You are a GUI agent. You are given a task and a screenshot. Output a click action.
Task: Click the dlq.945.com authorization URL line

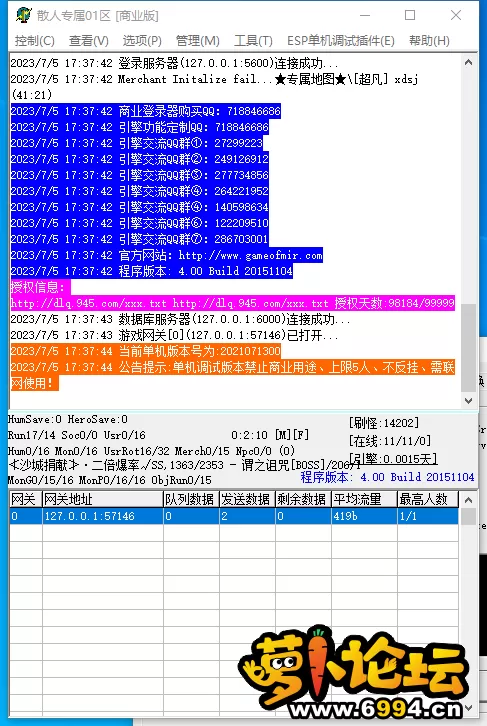(x=232, y=303)
